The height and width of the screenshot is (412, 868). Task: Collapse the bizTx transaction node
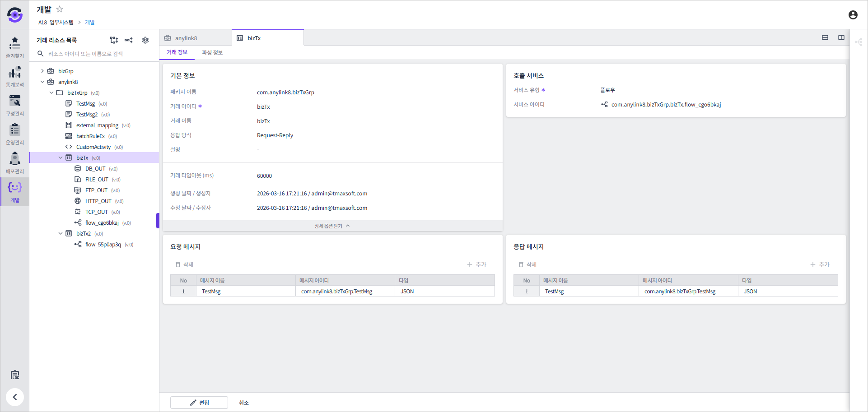61,157
